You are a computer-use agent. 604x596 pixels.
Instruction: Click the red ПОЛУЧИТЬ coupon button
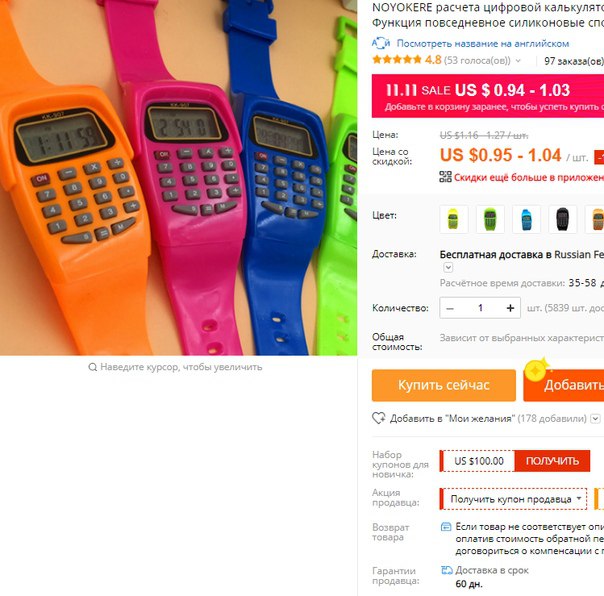coord(552,461)
